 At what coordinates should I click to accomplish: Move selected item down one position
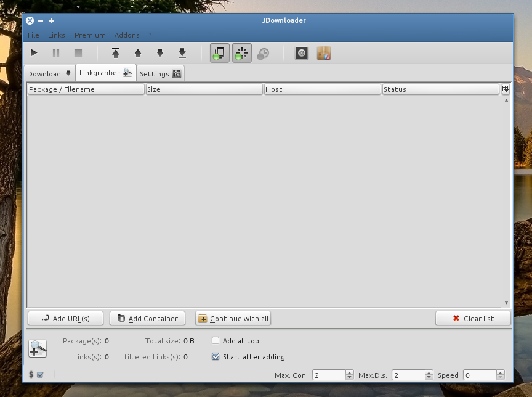(160, 53)
